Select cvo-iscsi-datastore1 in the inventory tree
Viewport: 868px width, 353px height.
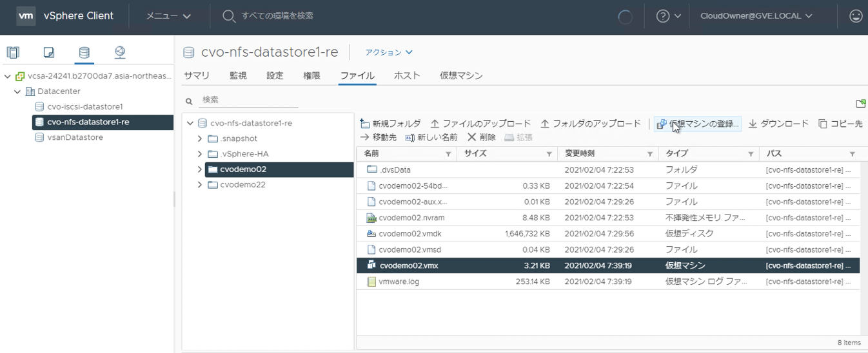click(84, 107)
